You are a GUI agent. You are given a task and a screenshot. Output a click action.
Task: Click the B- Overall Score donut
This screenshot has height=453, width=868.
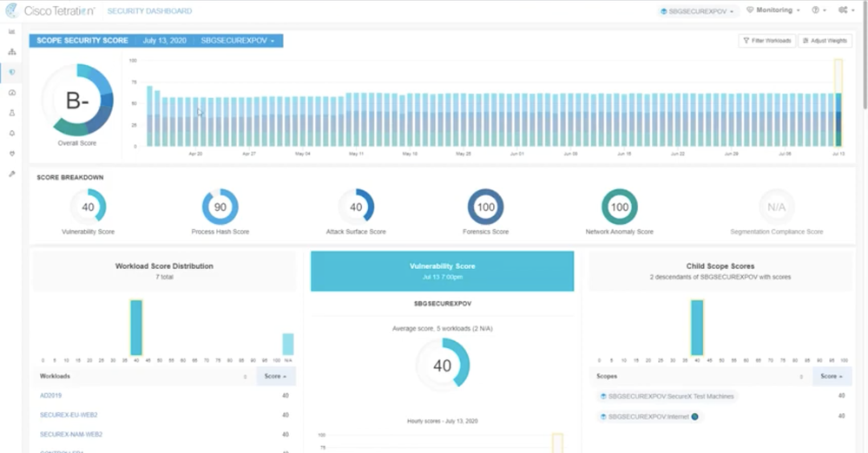77,101
